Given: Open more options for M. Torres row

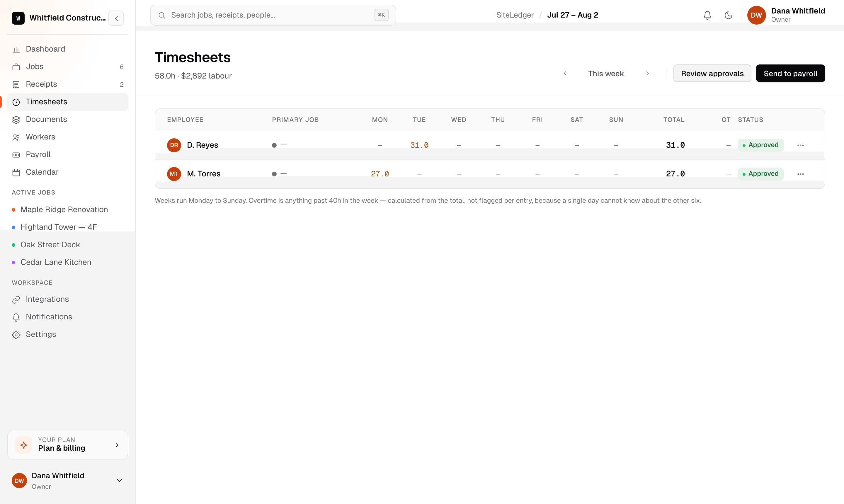Looking at the screenshot, I should (801, 174).
